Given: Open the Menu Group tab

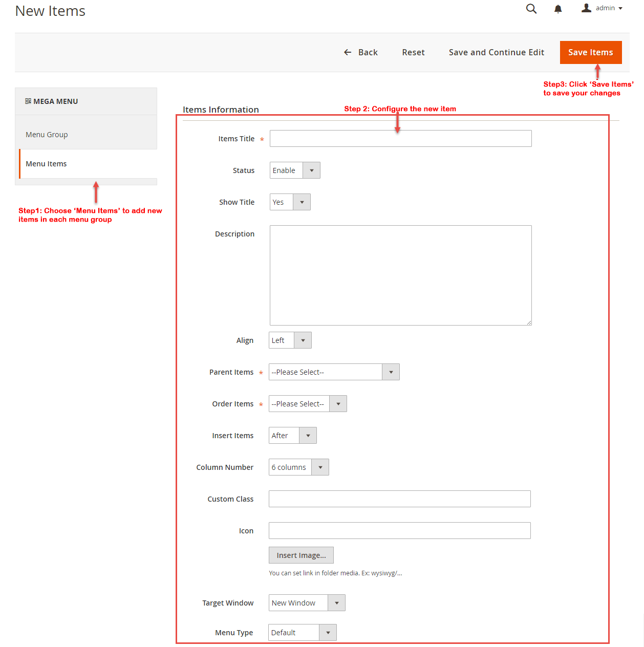Looking at the screenshot, I should 47,135.
